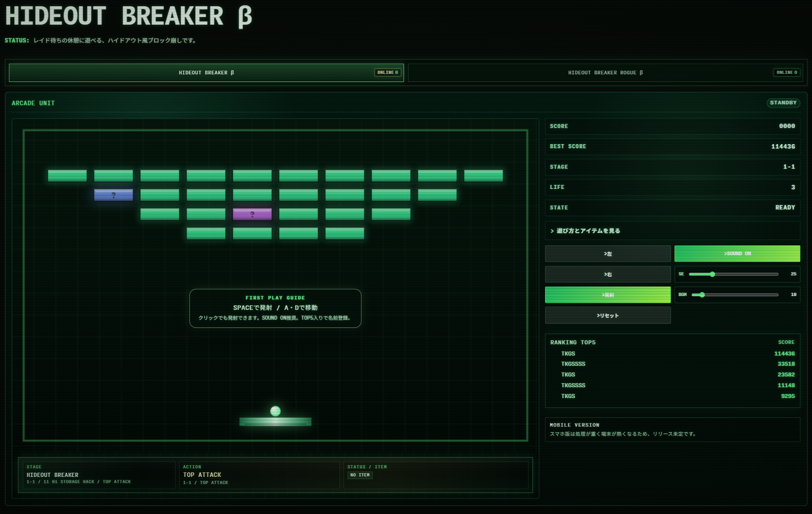The image size is (812, 514).
Task: Select ranking entry TKGS with score 114436
Action: 672,354
